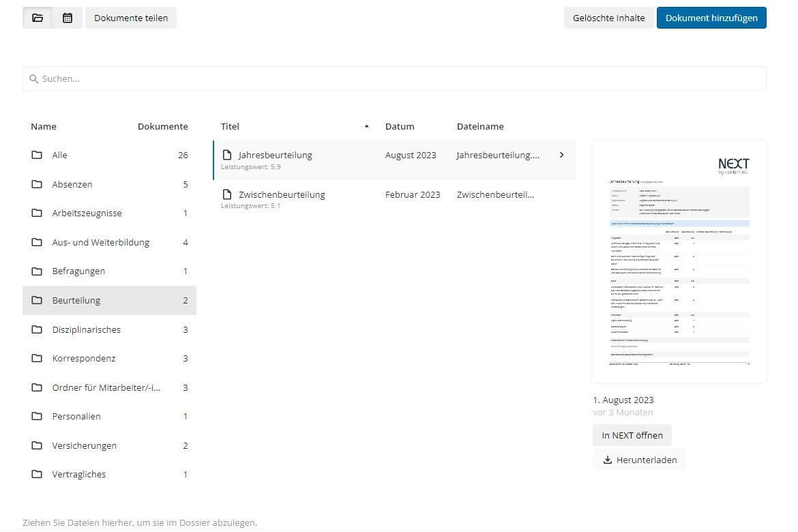
Task: Open the Absenzen folder icon
Action: [x=38, y=184]
